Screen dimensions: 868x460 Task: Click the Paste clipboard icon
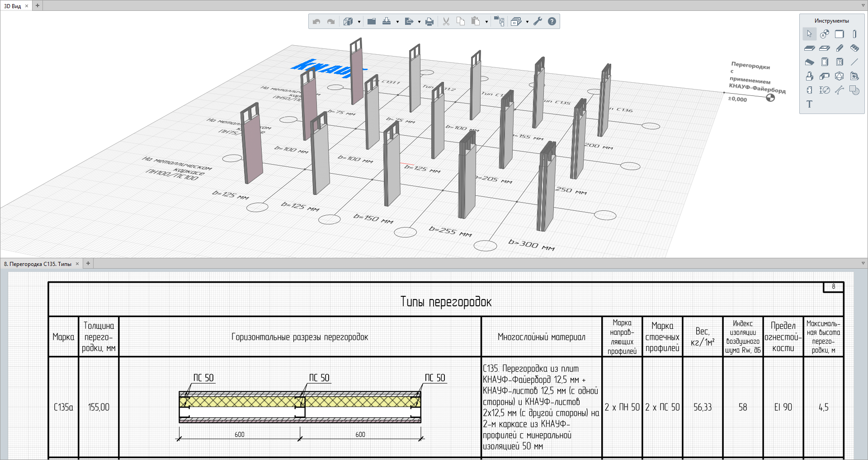[476, 21]
